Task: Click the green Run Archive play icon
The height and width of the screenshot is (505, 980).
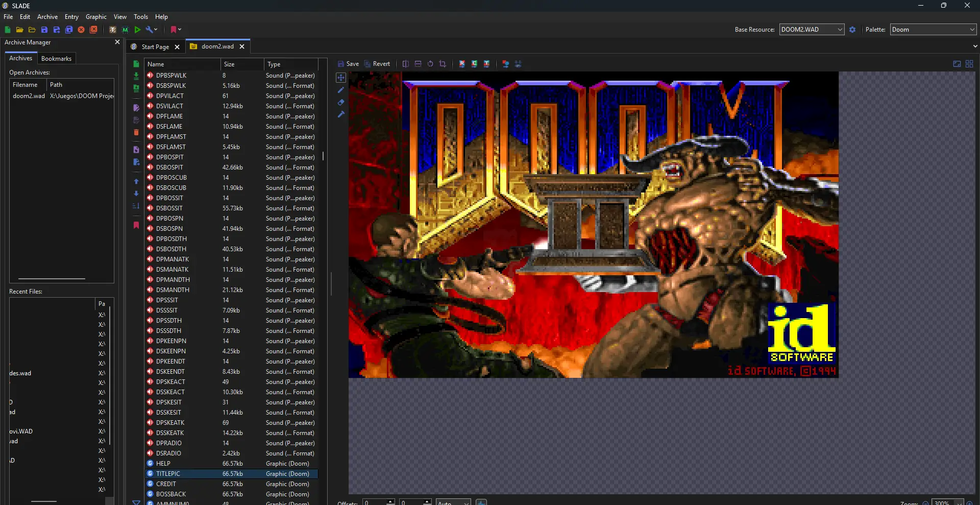Action: (137, 30)
